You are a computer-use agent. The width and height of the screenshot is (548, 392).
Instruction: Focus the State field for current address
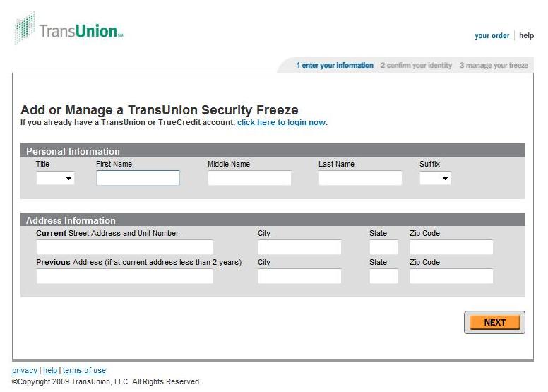tap(383, 247)
